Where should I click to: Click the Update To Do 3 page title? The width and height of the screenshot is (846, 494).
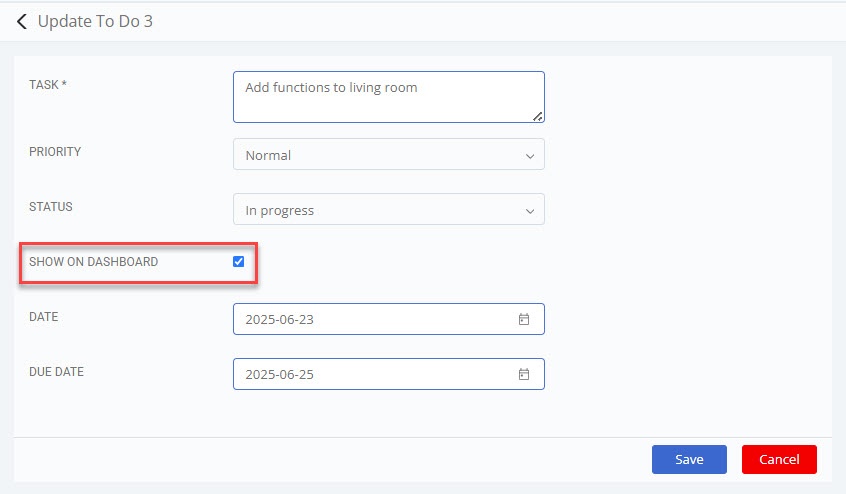[95, 22]
